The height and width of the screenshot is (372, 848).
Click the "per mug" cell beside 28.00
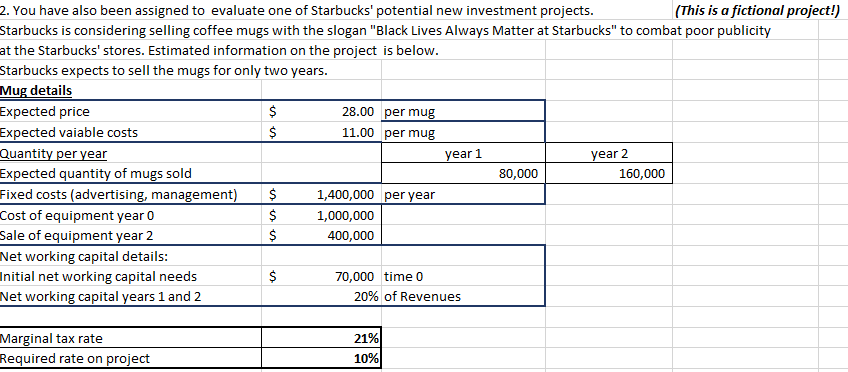click(x=463, y=111)
